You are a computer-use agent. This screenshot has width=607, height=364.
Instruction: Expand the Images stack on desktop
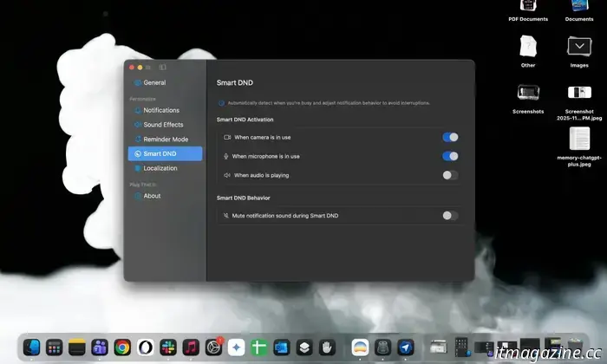point(579,47)
